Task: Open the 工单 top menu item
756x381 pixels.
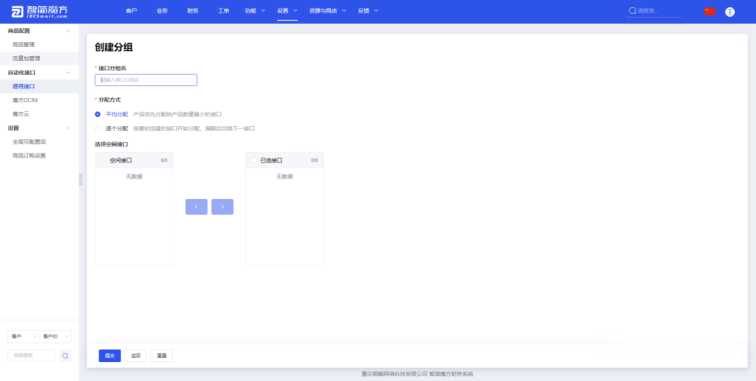Action: (223, 11)
